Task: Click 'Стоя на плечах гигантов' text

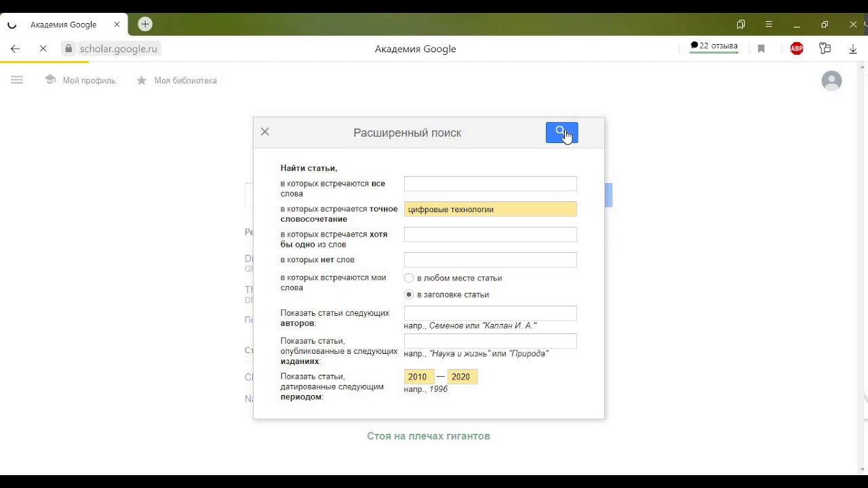Action: (x=429, y=436)
